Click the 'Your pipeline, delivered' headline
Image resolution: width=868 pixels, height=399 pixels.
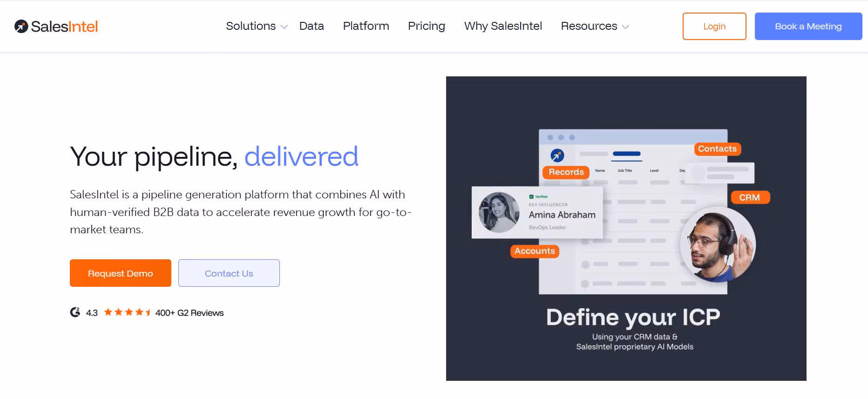click(214, 156)
